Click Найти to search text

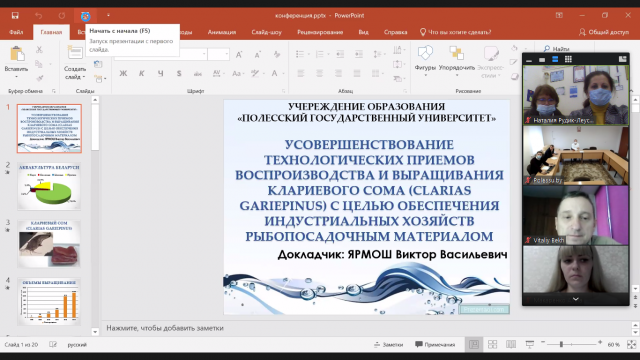point(557,49)
